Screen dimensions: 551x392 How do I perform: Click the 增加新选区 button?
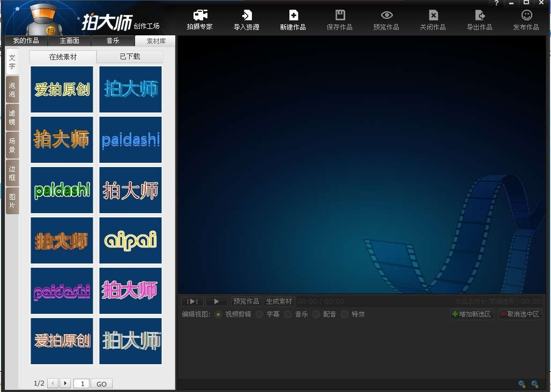pos(472,314)
